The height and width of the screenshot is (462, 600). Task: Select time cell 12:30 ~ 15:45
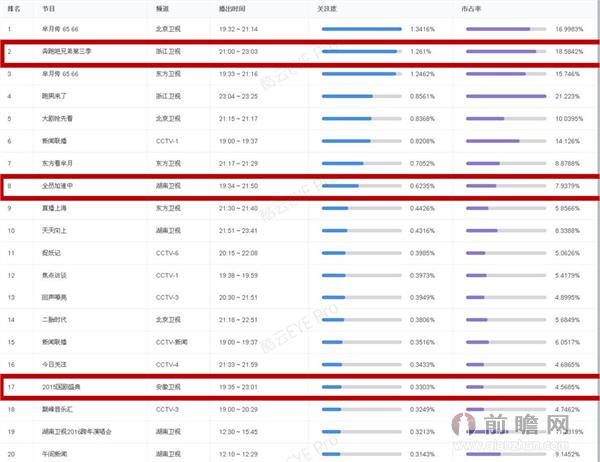pos(238,432)
